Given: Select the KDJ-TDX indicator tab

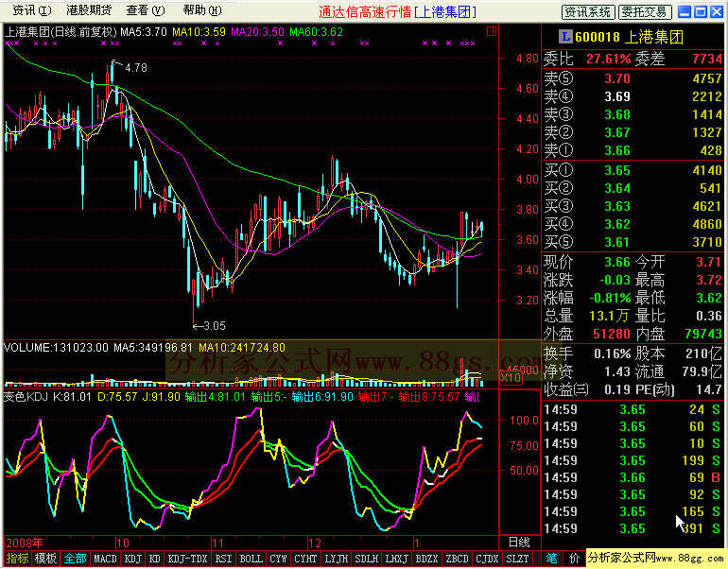Looking at the screenshot, I should click(187, 559).
